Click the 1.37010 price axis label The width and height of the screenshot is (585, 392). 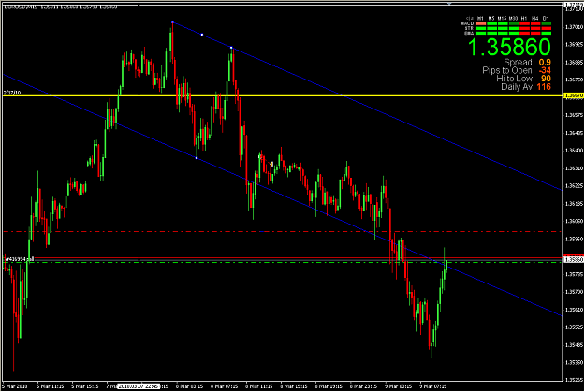574,27
